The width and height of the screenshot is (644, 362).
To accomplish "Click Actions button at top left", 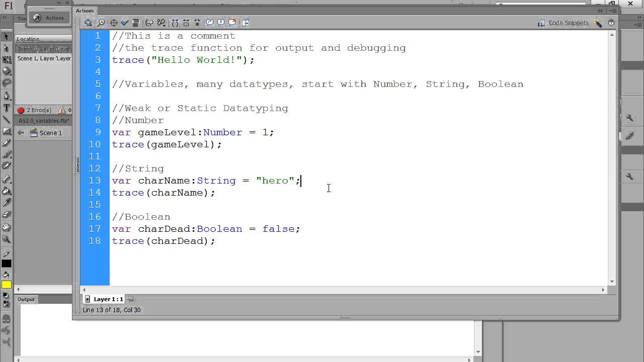I will (49, 18).
